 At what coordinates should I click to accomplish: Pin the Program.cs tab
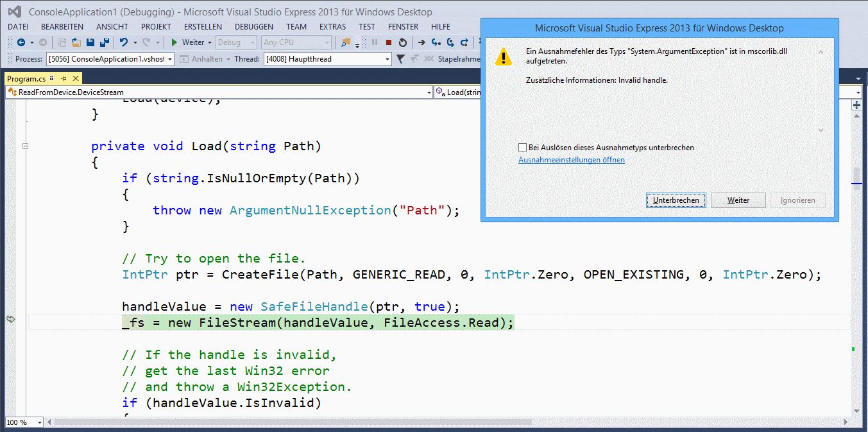(x=65, y=78)
